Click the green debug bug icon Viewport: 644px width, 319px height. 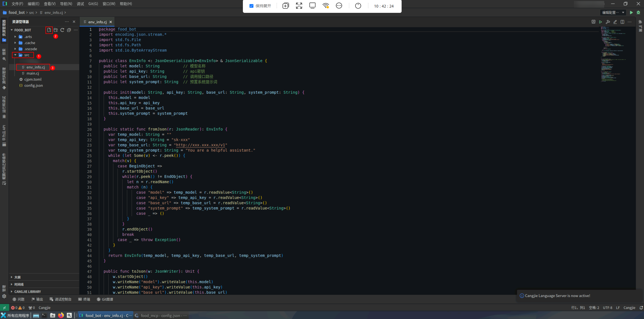tap(638, 13)
